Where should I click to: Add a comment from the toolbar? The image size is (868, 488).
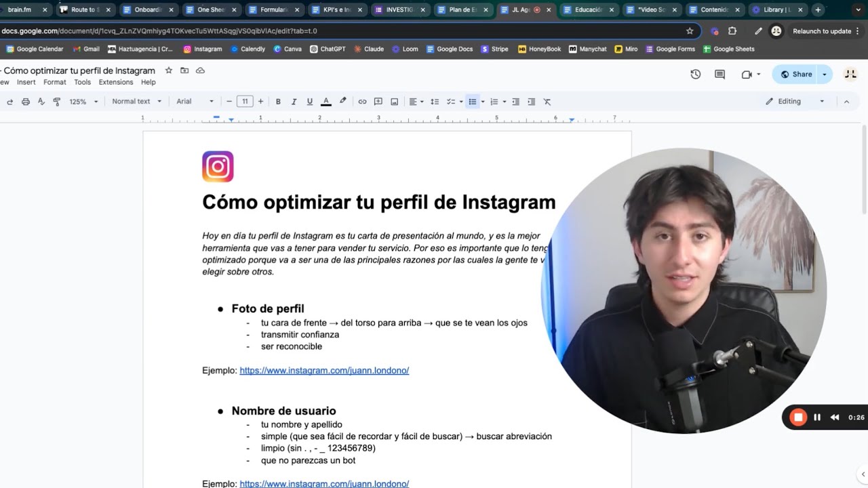click(378, 102)
